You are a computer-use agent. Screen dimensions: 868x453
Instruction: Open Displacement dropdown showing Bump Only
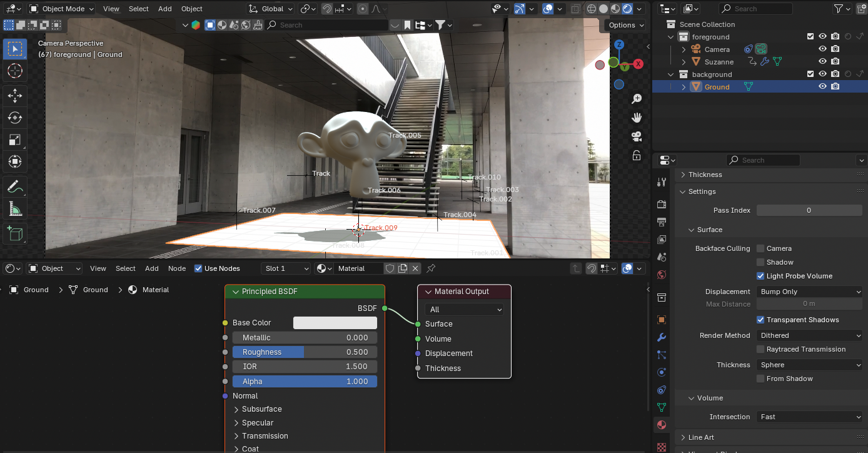810,292
